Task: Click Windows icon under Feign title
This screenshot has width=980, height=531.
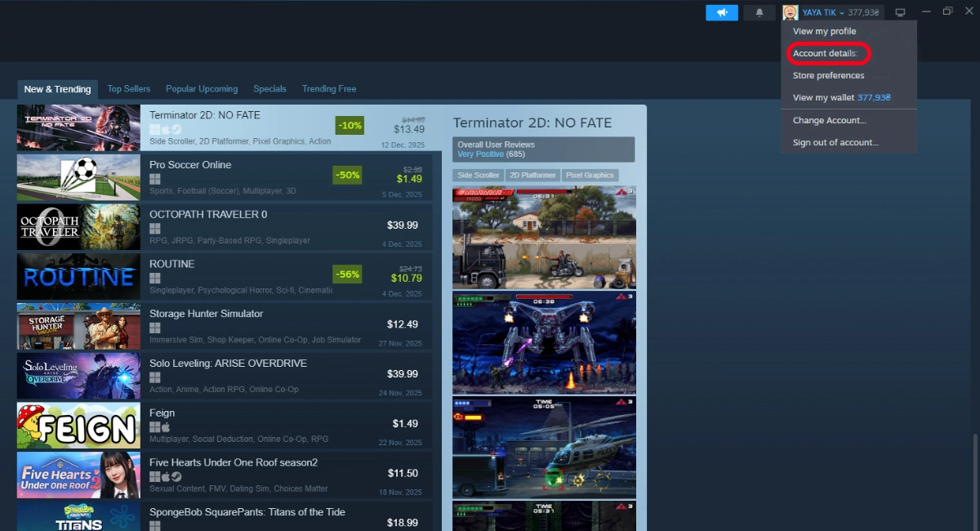Action: [x=154, y=427]
